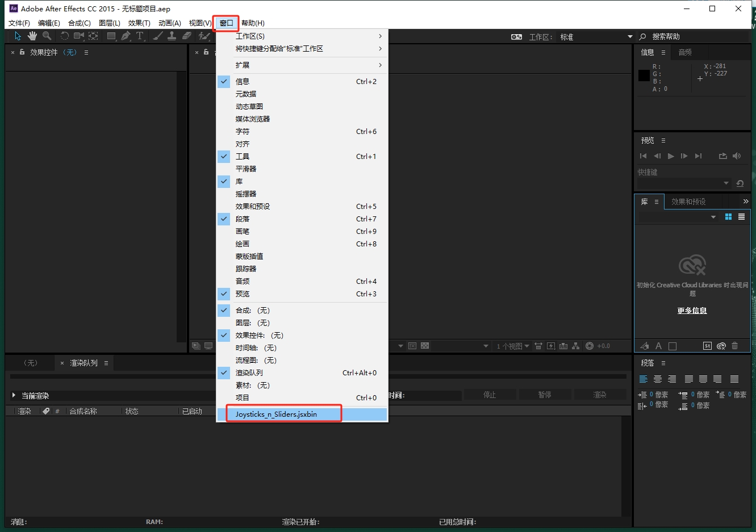Select the Clone Stamp tool
The width and height of the screenshot is (756, 532).
[172, 36]
